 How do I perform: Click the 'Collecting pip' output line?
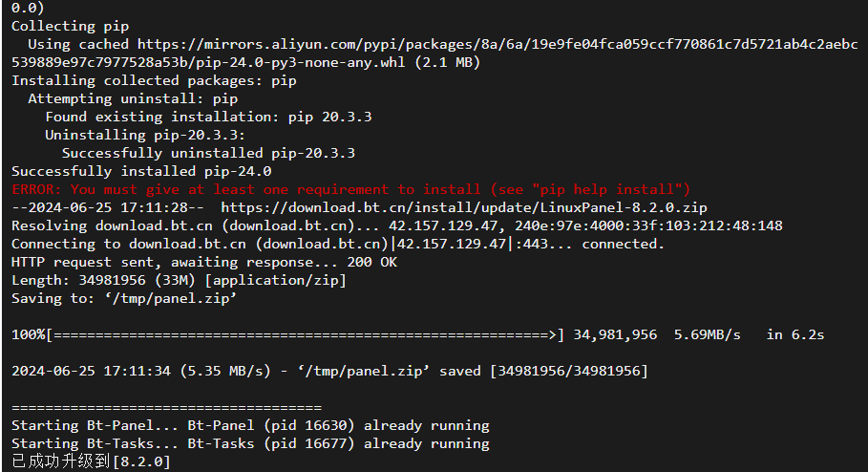point(71,26)
